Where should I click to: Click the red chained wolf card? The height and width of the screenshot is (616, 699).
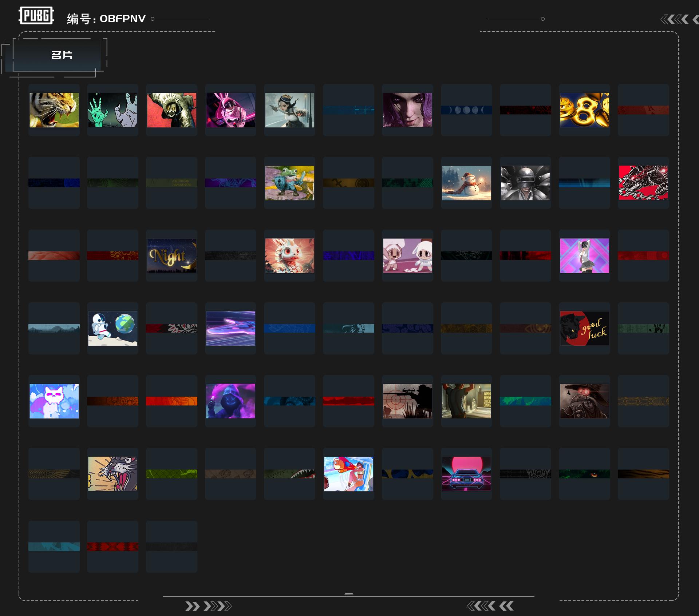pyautogui.click(x=643, y=183)
